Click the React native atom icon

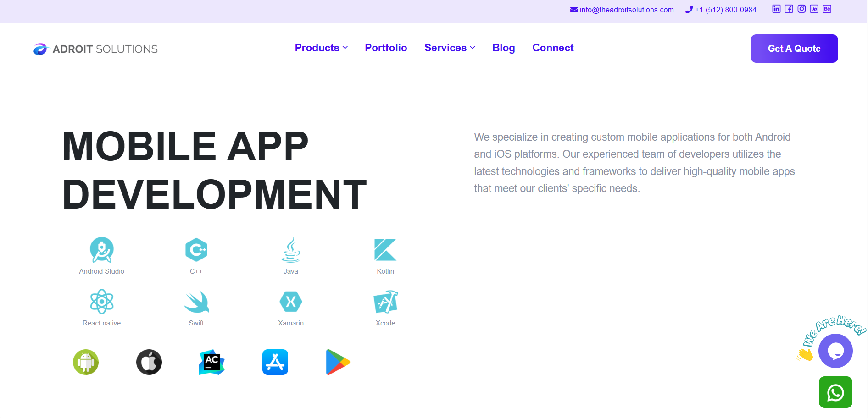click(102, 302)
